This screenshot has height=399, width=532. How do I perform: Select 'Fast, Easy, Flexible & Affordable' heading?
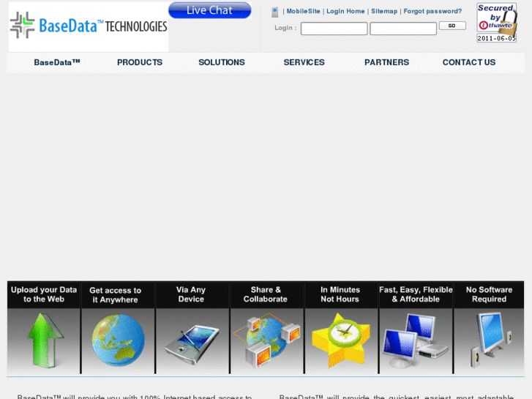pyautogui.click(x=416, y=294)
